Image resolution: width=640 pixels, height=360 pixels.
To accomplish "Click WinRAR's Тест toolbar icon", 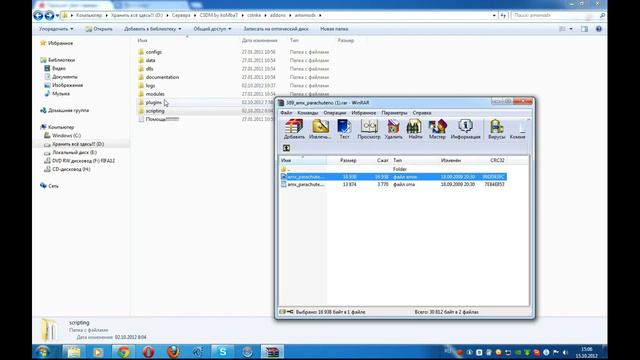I will coord(344,129).
